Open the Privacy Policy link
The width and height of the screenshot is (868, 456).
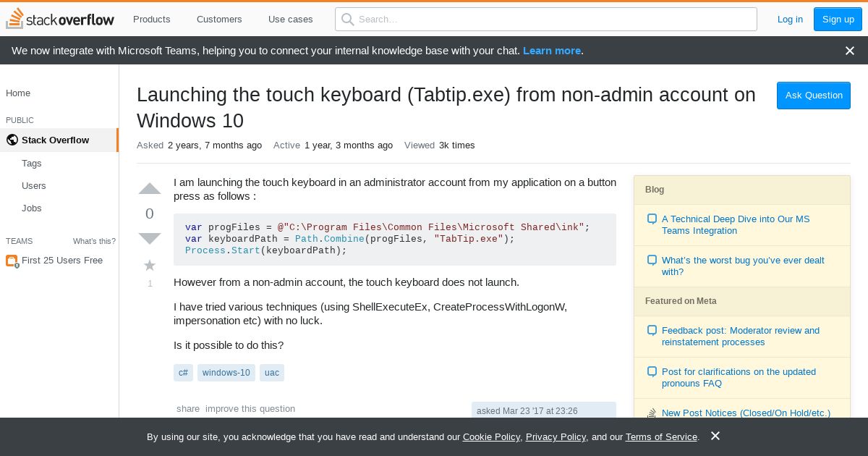556,437
